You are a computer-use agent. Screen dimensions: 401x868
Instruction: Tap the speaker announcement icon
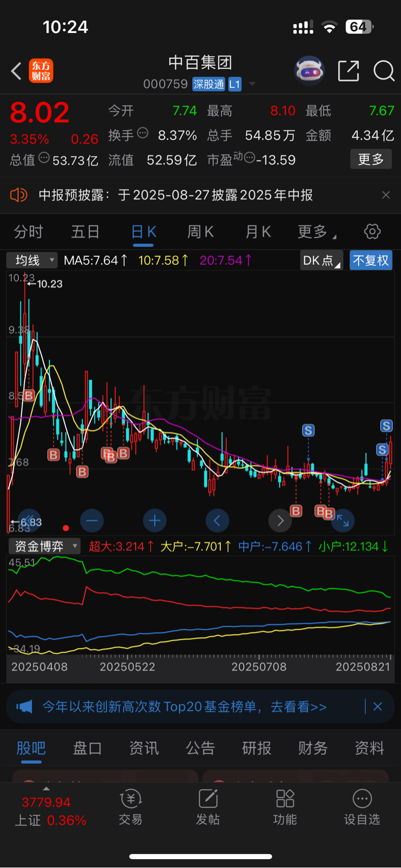[18, 195]
